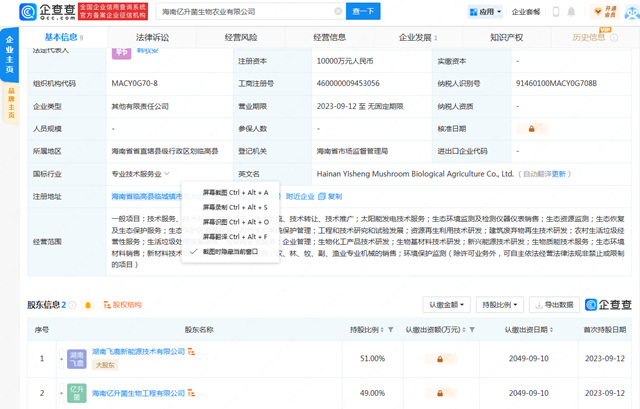Click the locked 核准日期 icon
This screenshot has height=409, width=640.
point(531,129)
